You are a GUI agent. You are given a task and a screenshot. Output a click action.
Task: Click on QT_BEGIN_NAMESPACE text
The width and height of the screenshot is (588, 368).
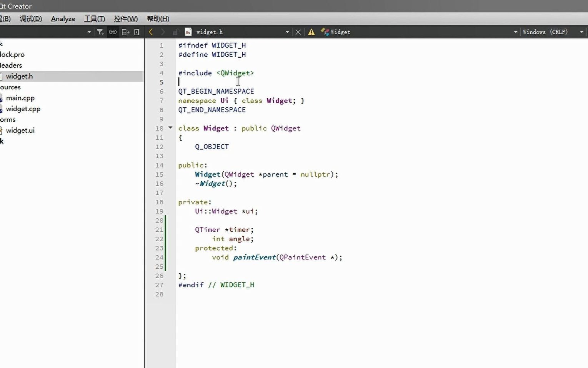pyautogui.click(x=216, y=91)
